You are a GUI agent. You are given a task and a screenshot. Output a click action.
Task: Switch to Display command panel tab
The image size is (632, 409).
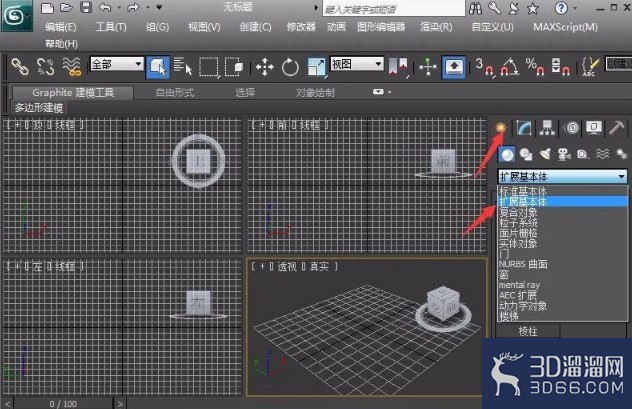click(594, 128)
